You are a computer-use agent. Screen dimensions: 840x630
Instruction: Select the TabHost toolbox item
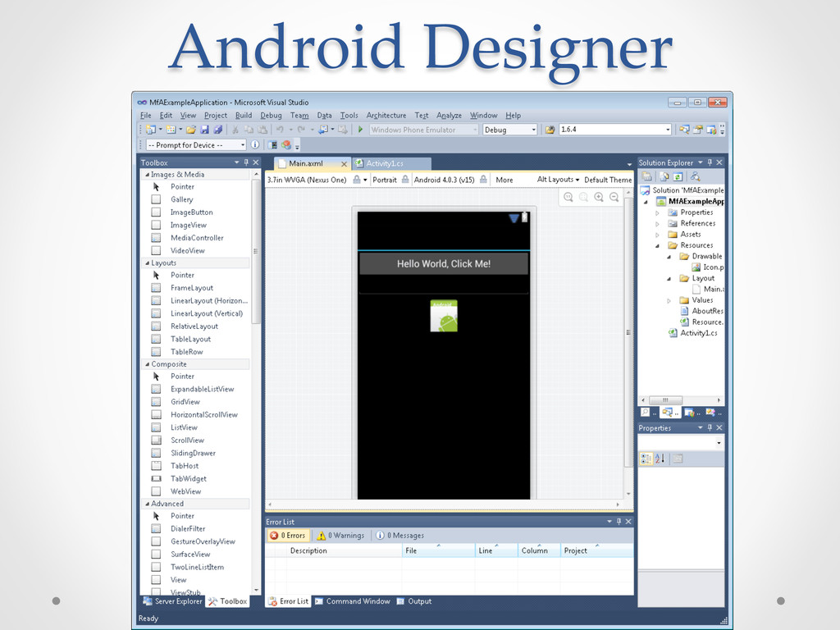185,466
